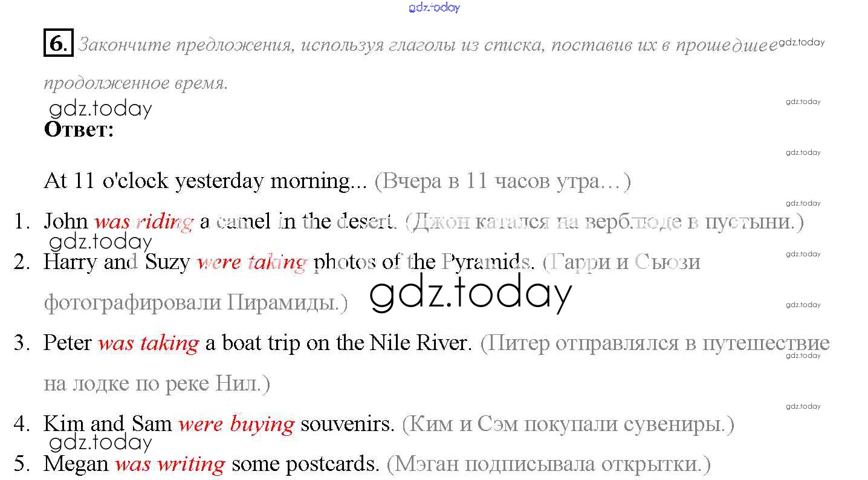Image resolution: width=868 pixels, height=480 pixels.
Task: Click "some postcards" in Megan's sentence
Action: coord(305,464)
